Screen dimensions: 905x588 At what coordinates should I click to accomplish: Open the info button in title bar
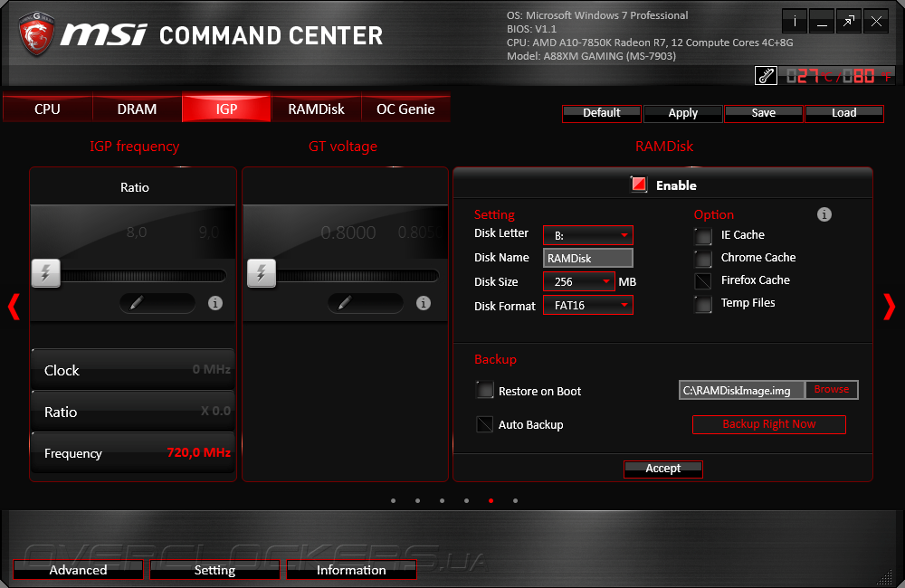click(x=795, y=22)
